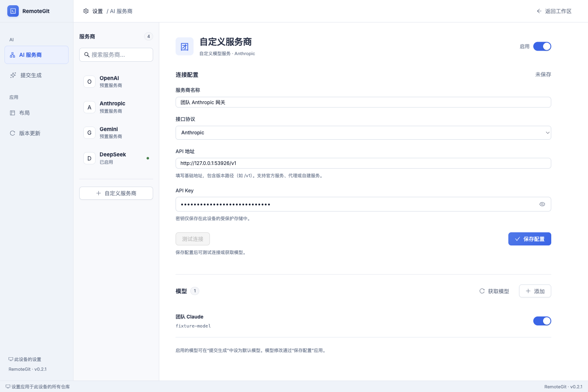Click the DeepSeek "D" avatar icon
The image size is (588, 392).
point(89,158)
